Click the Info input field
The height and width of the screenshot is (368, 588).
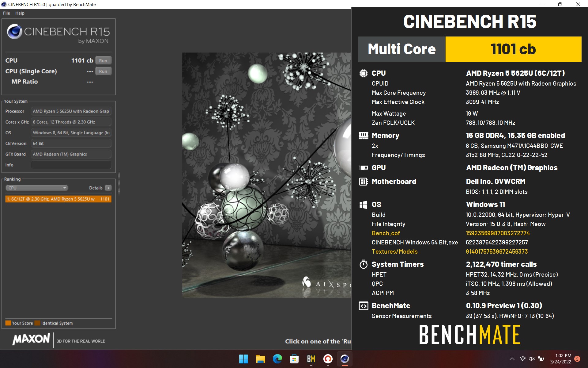[71, 165]
